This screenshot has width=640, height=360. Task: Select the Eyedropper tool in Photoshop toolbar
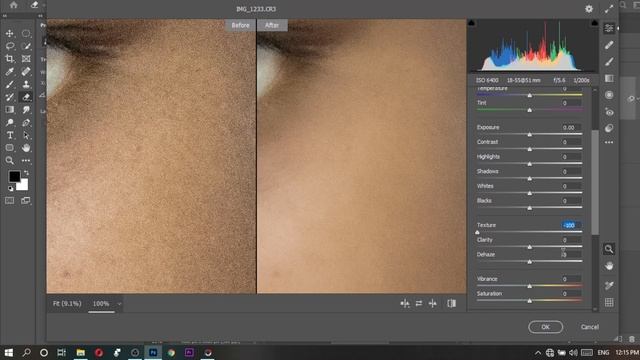(10, 72)
